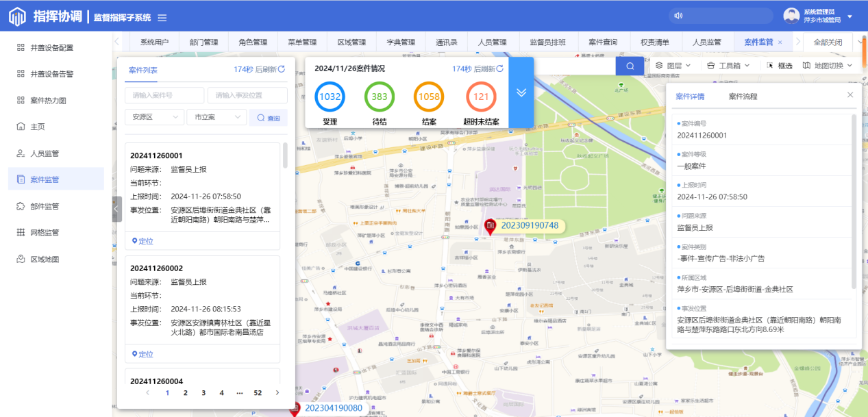868x417 pixels.
Task: Switch to the 案件流程 tab
Action: 743,97
